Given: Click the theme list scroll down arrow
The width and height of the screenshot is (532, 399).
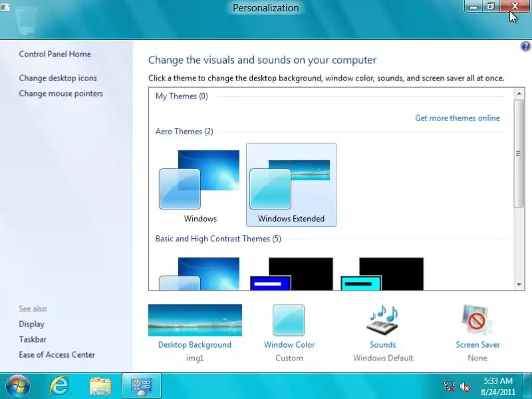Looking at the screenshot, I should pyautogui.click(x=519, y=285).
